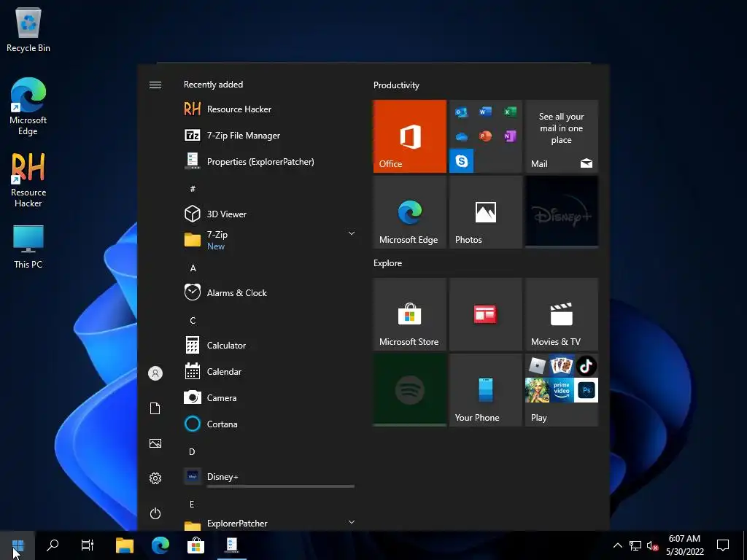
Task: Click OneDrive icon in Office group tile
Action: tap(461, 136)
